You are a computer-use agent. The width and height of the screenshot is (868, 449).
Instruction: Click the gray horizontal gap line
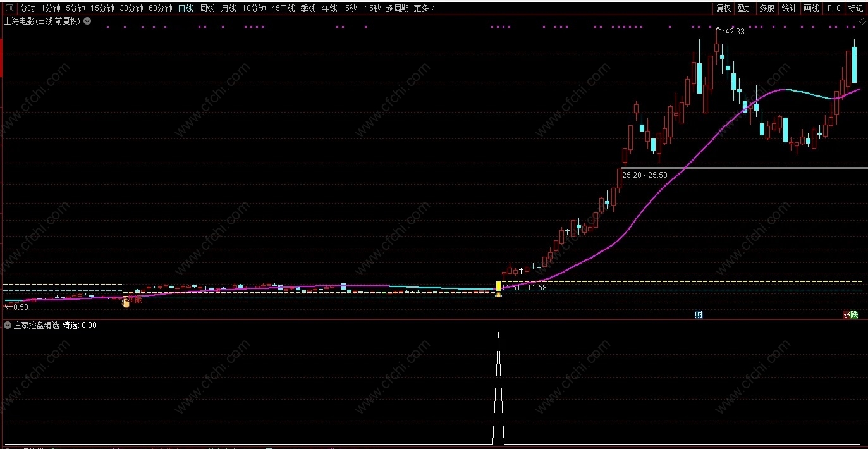click(743, 168)
